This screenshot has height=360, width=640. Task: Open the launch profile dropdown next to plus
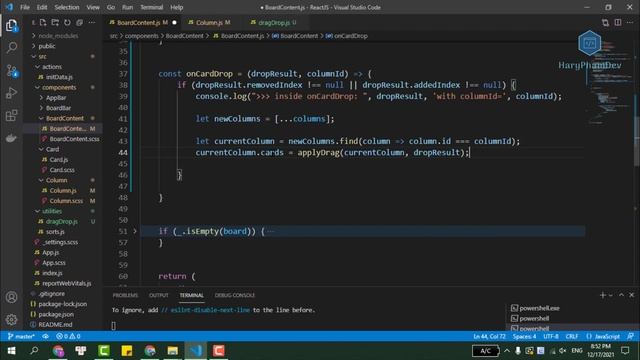(x=611, y=295)
